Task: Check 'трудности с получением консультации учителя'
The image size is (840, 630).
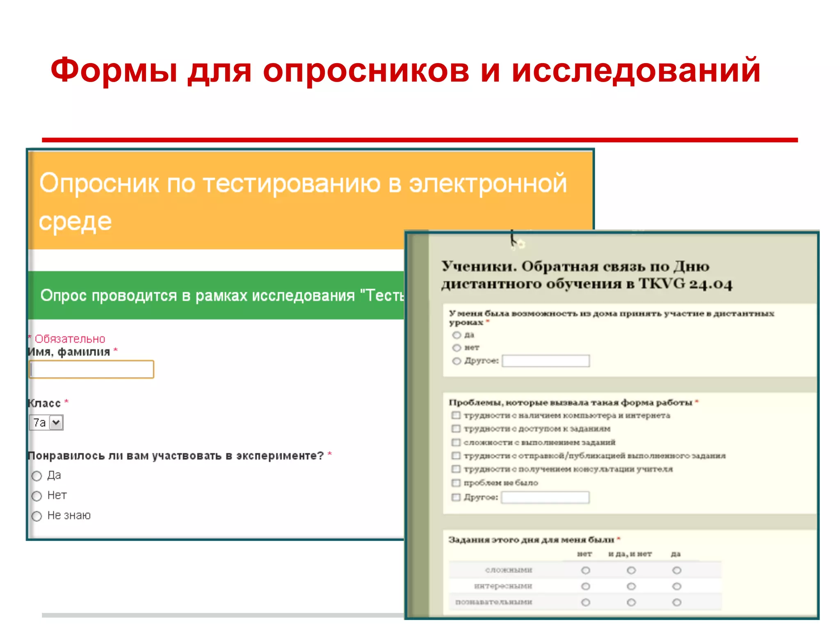Action: (x=456, y=469)
